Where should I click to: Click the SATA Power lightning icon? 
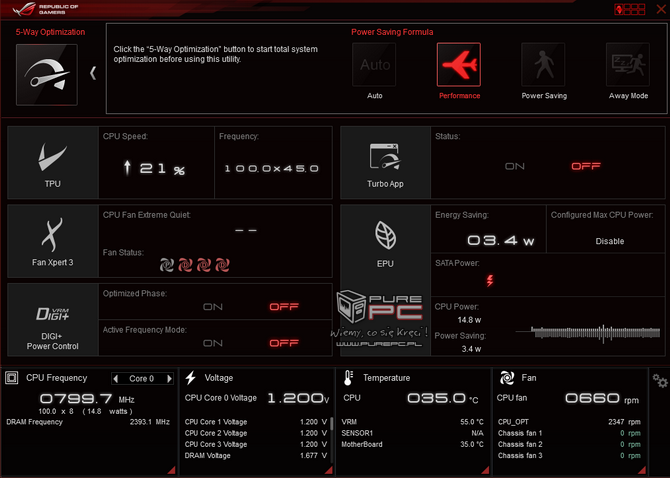tap(490, 280)
